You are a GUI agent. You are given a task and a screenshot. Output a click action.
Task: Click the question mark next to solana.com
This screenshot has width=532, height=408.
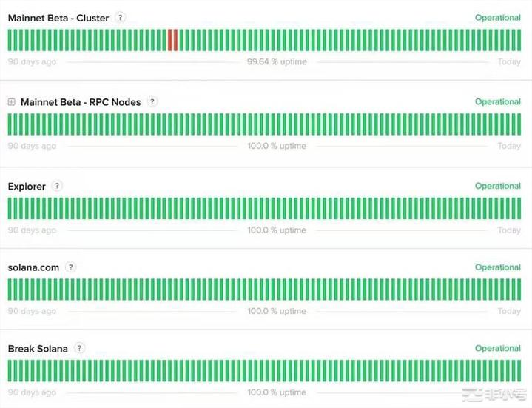pyautogui.click(x=71, y=267)
